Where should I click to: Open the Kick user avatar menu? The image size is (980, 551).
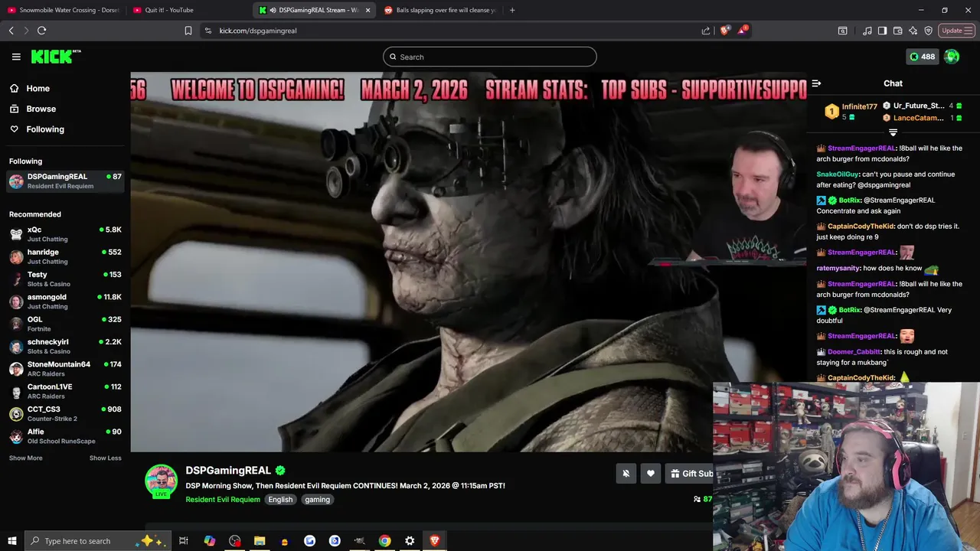click(x=952, y=57)
